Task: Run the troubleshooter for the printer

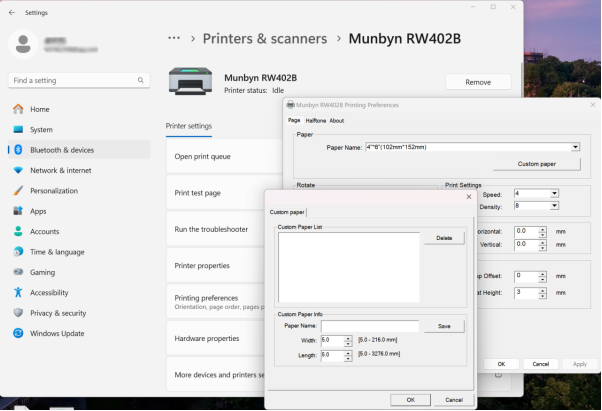Action: 215,229
